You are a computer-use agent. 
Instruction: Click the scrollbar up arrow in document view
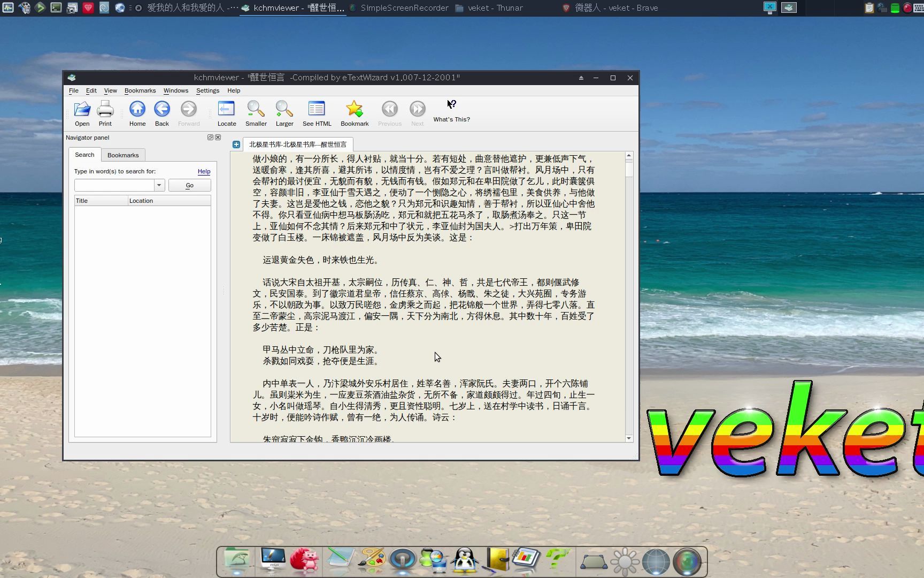click(x=629, y=156)
